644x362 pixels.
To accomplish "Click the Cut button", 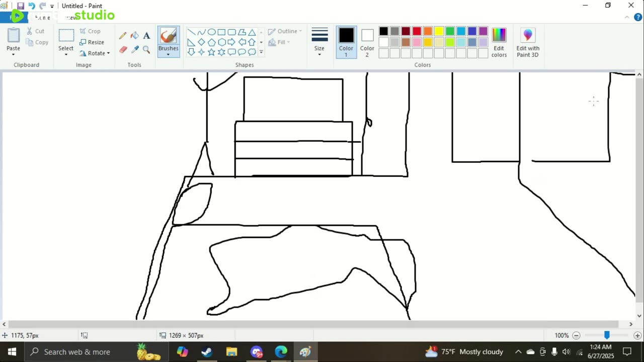I will pos(35,31).
